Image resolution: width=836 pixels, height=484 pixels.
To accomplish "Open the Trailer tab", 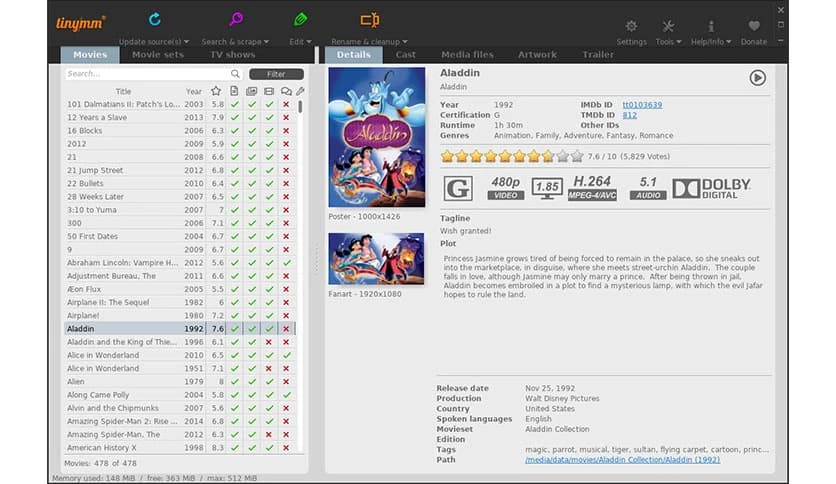I will pyautogui.click(x=598, y=54).
